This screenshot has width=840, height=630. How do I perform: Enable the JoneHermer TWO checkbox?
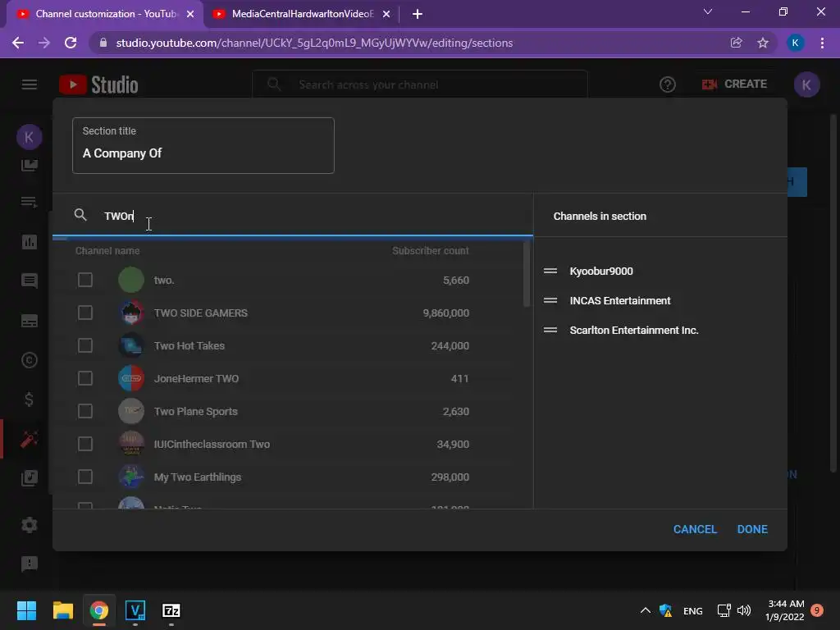[x=85, y=379]
